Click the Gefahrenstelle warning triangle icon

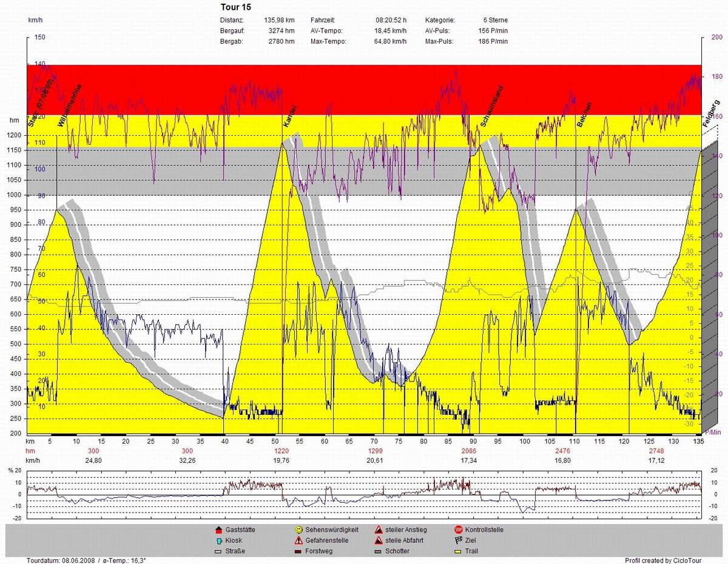[x=299, y=540]
